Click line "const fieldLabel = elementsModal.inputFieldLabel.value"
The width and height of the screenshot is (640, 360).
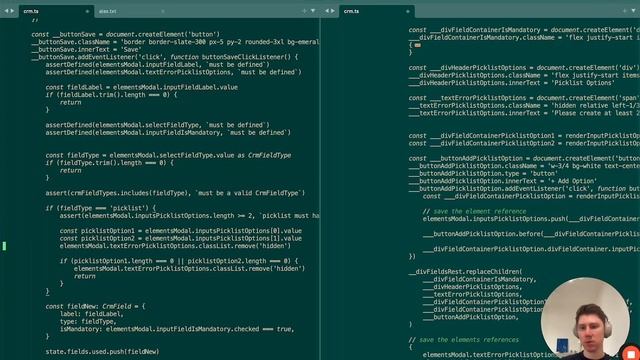(x=142, y=87)
